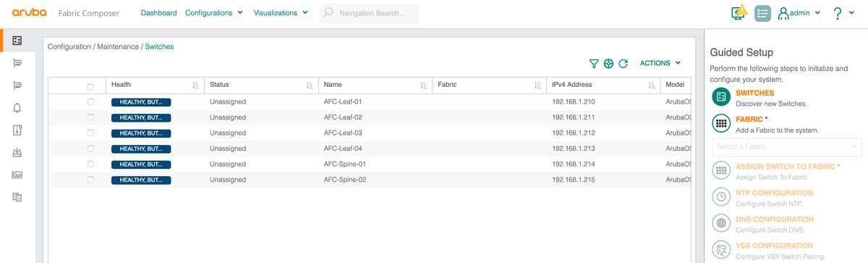Click the magnifier icon in Navigation Search
The width and height of the screenshot is (868, 263).
point(328,13)
